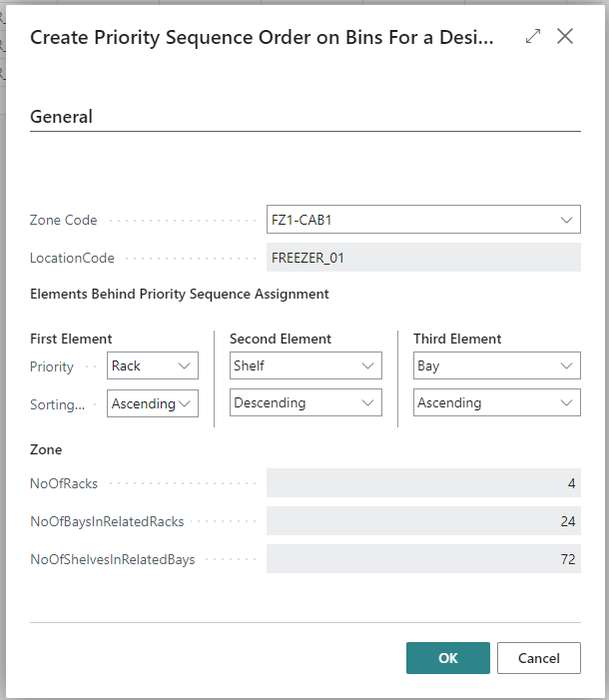
Task: Expand the dialog to full page
Action: [533, 37]
